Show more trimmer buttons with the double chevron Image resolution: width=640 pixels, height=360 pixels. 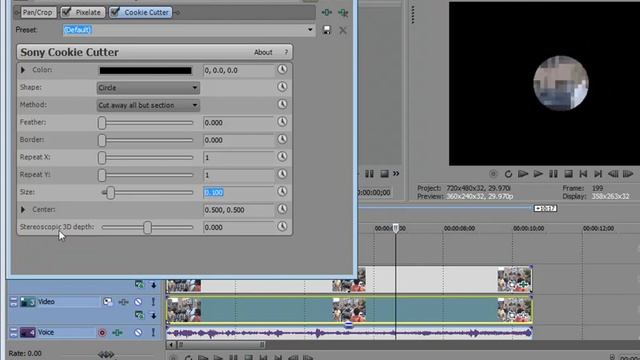pos(396,174)
